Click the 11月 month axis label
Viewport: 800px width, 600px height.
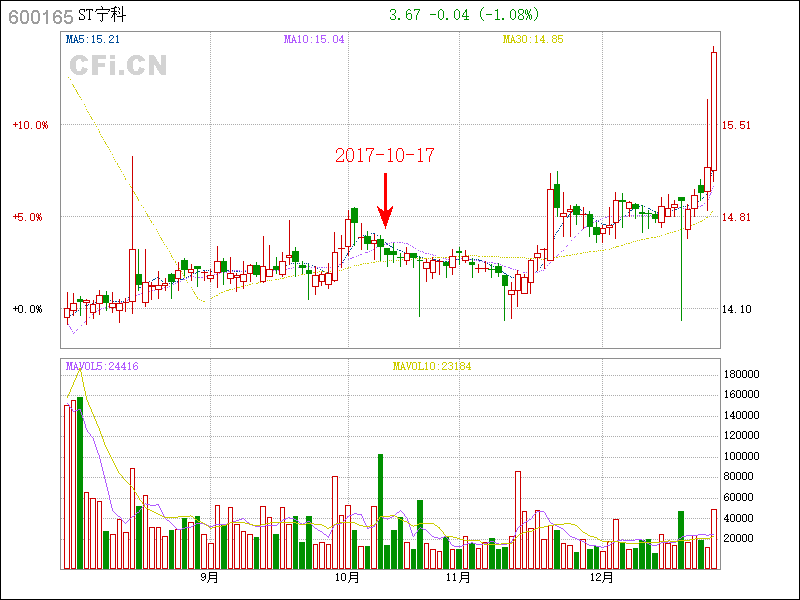458,577
